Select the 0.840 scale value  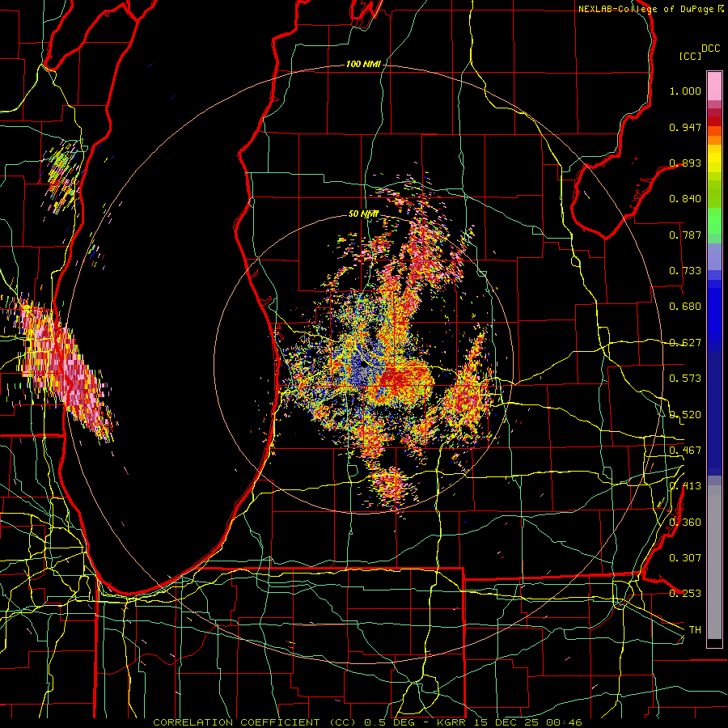pyautogui.click(x=685, y=199)
